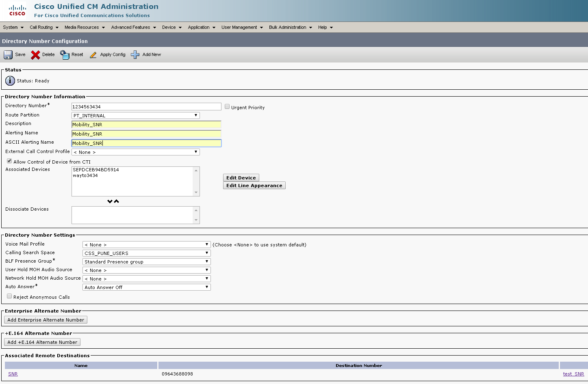Click the Name column header

[x=81, y=365]
